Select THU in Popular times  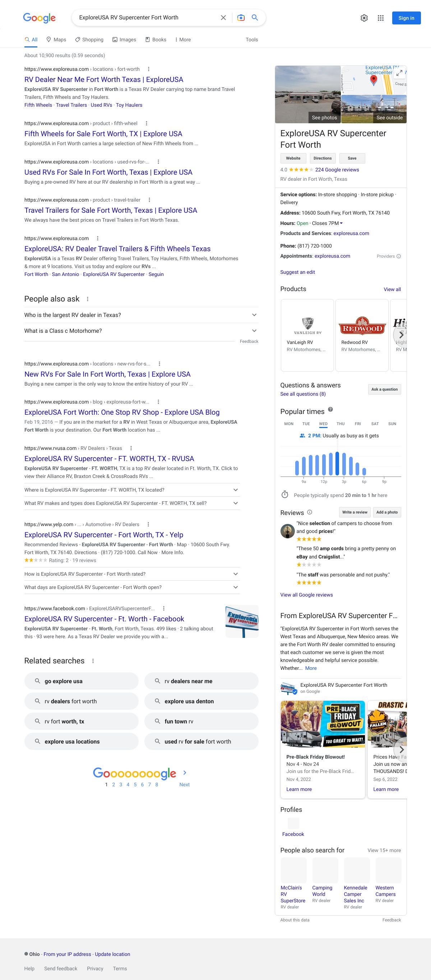tap(340, 424)
